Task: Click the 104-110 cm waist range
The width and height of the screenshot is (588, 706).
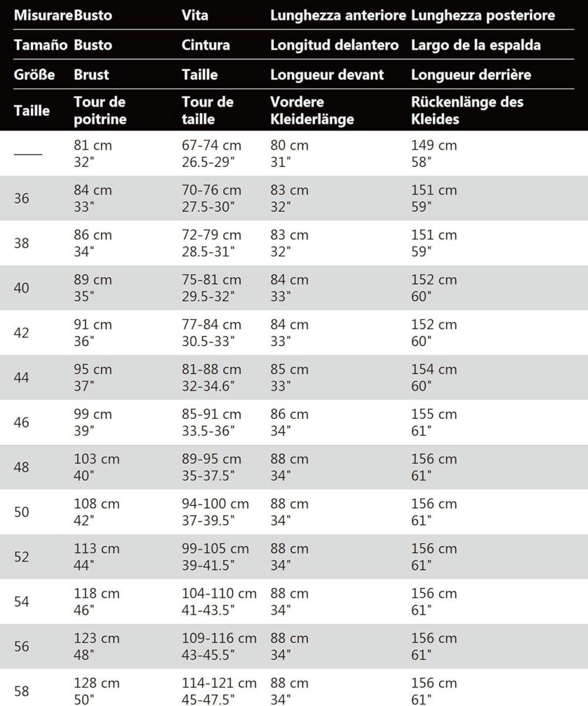Action: [x=219, y=594]
